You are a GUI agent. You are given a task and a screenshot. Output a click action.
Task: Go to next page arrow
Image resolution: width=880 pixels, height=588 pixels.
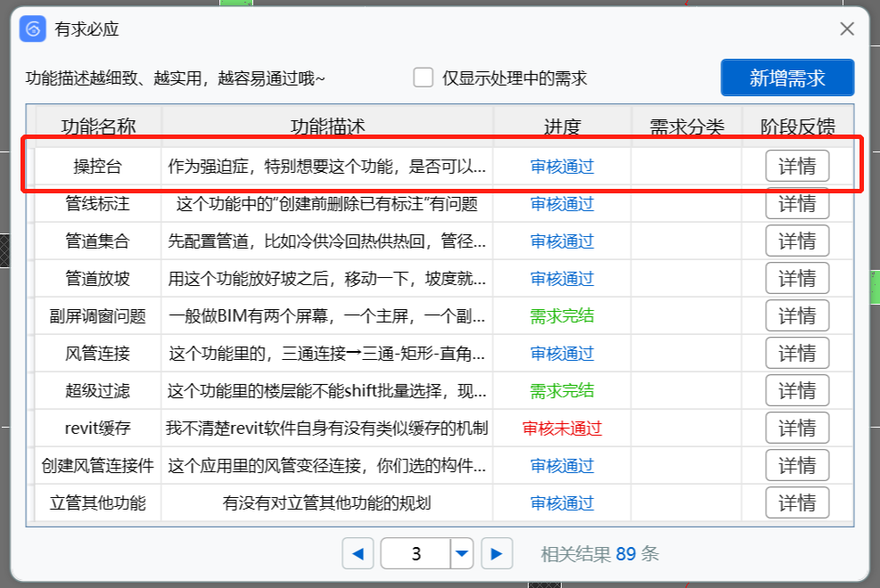[x=497, y=553]
